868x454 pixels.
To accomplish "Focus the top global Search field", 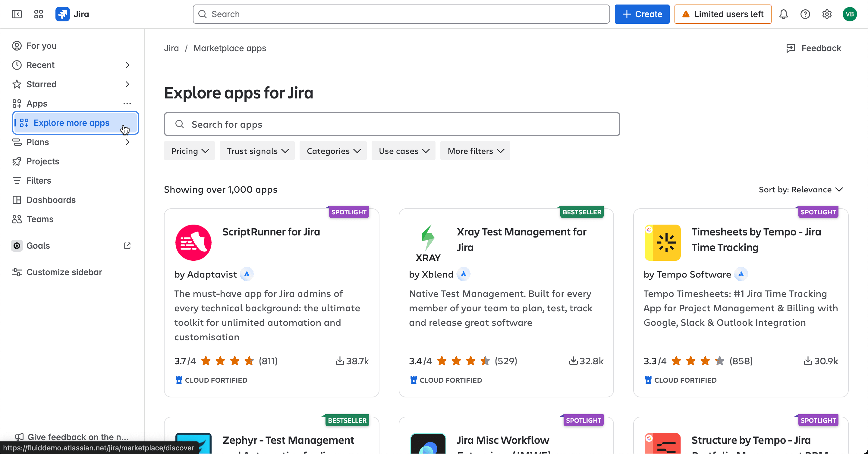I will [401, 14].
